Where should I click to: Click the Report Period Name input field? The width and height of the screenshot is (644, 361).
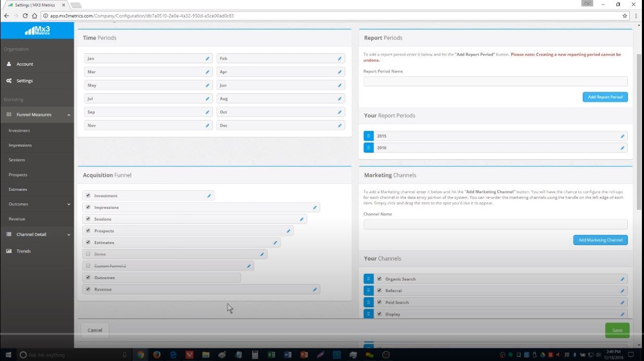495,81
